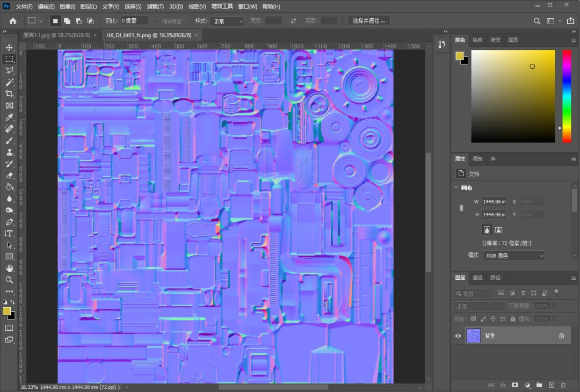Select the Magic Wand tool
Viewport: 580px width, 392px height.
(x=9, y=82)
